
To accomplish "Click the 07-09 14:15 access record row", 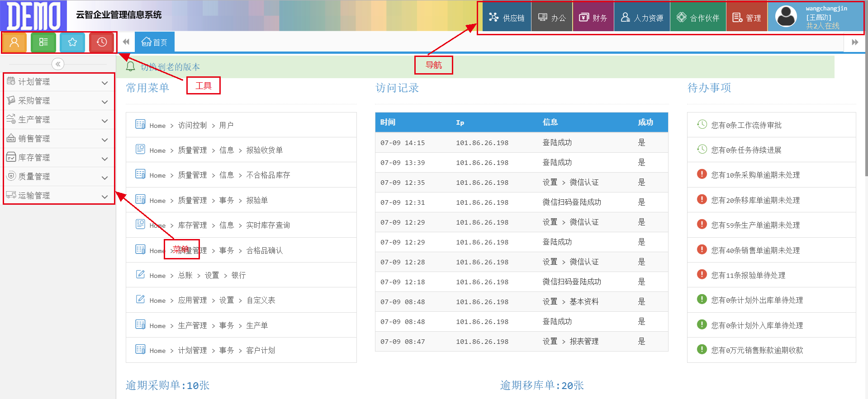I will coord(522,142).
